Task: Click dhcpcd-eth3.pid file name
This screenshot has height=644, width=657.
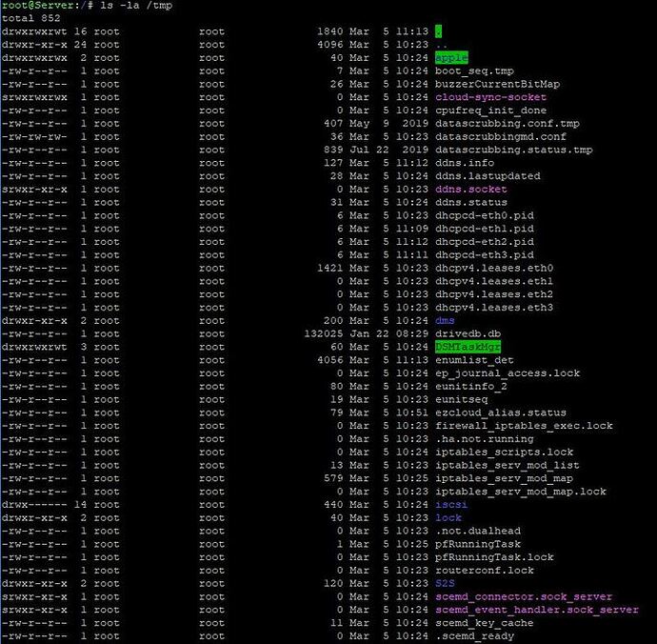Action: coord(485,255)
